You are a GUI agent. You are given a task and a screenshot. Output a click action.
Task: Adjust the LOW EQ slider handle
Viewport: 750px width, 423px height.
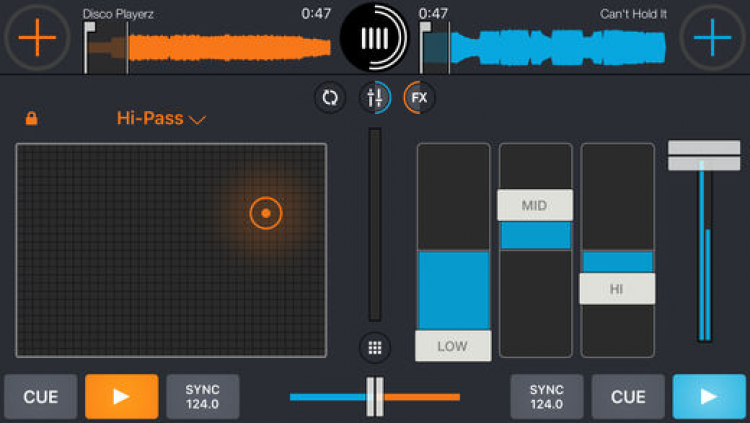click(453, 345)
